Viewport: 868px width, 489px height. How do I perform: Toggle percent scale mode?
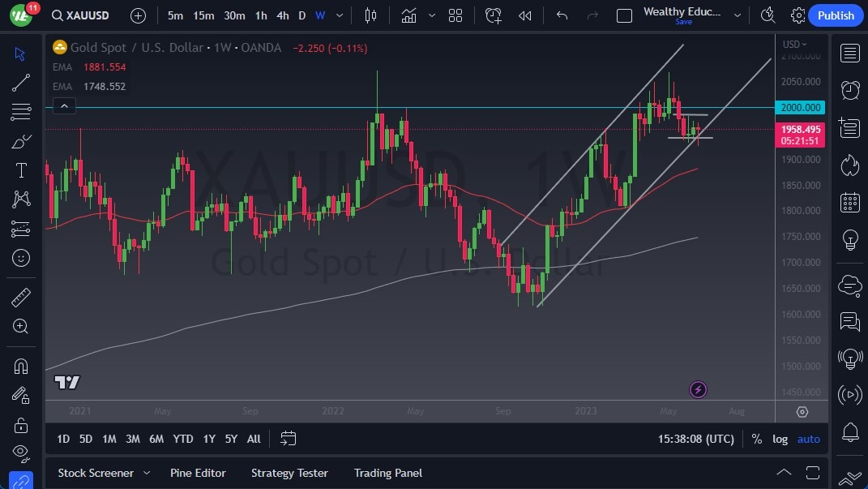coord(756,439)
